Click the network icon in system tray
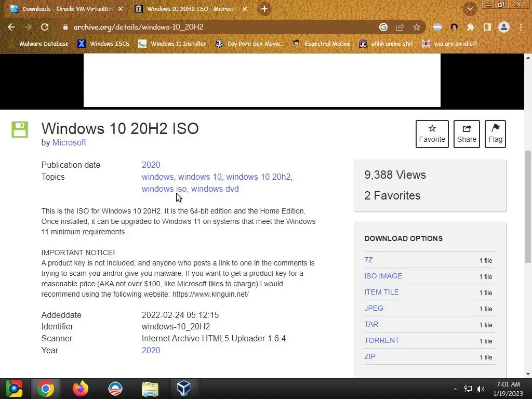 [x=468, y=389]
